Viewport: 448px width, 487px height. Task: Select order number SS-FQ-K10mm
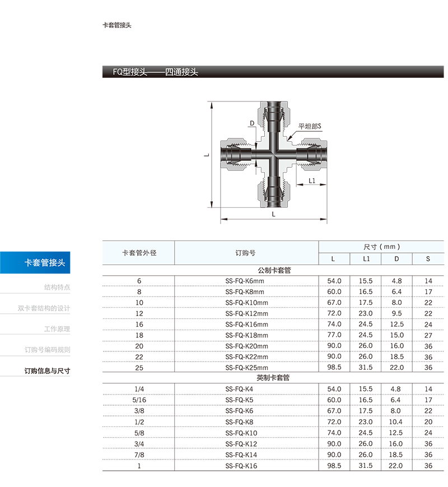click(x=246, y=303)
